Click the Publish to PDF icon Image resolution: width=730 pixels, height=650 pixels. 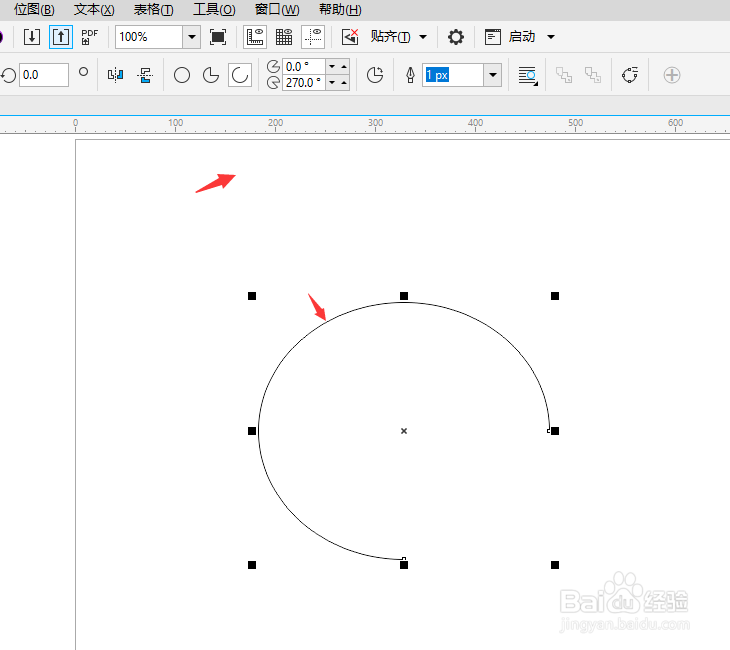pyautogui.click(x=89, y=37)
